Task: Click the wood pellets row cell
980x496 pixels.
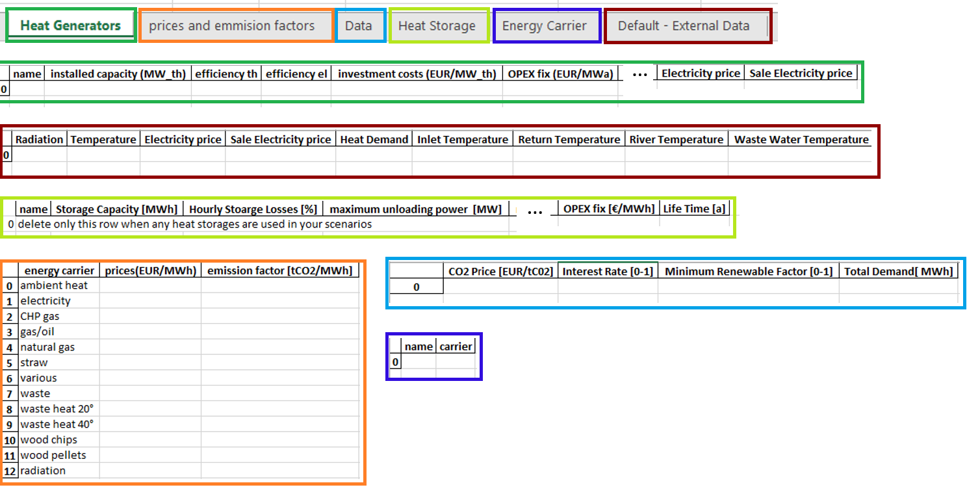Action: 58,455
